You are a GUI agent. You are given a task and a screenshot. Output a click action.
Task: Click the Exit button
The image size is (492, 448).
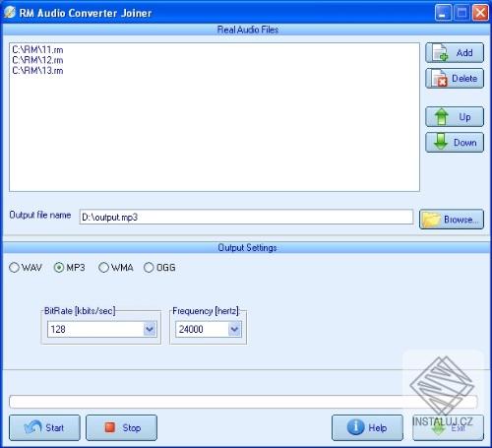click(448, 427)
